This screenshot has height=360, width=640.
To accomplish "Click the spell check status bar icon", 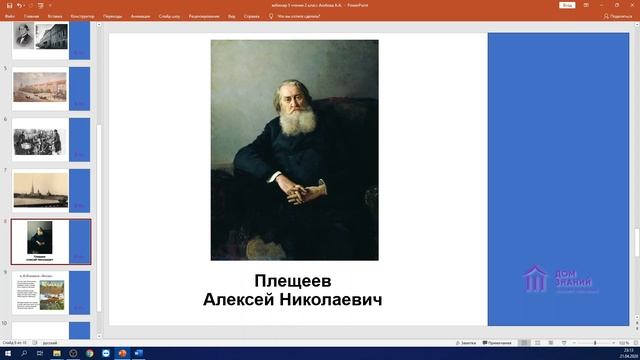I will (35, 343).
